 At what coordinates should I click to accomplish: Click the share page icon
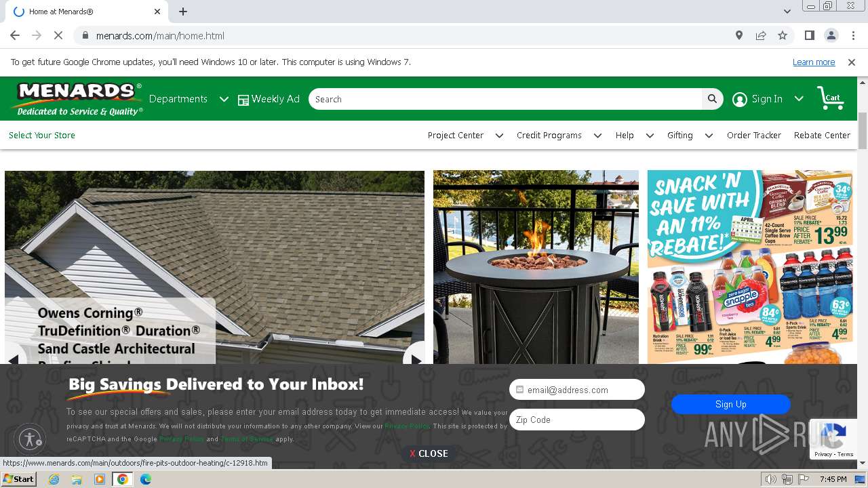coord(761,35)
